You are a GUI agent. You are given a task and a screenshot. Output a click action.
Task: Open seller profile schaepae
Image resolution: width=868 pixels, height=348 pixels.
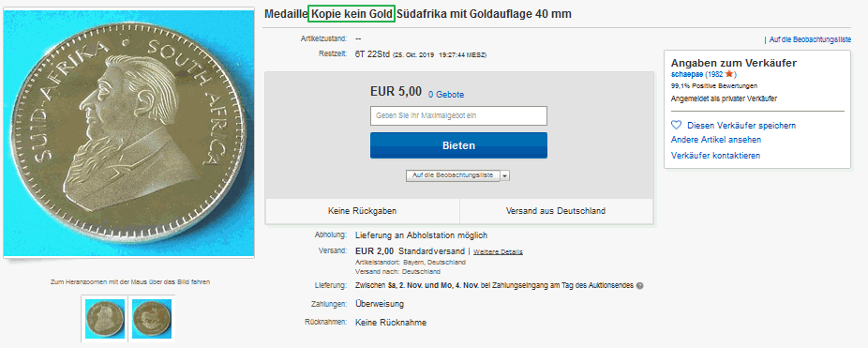[687, 74]
